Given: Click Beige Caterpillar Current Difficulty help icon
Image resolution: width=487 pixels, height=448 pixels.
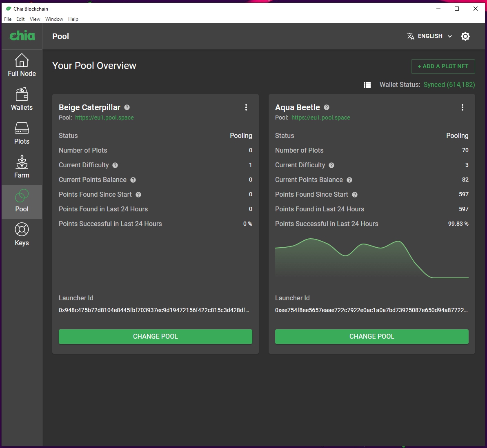Looking at the screenshot, I should click(x=115, y=165).
